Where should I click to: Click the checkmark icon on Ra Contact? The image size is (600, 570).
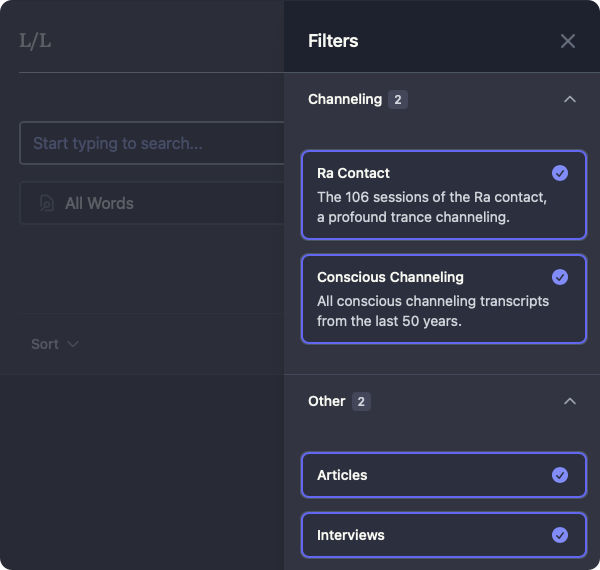click(x=560, y=173)
